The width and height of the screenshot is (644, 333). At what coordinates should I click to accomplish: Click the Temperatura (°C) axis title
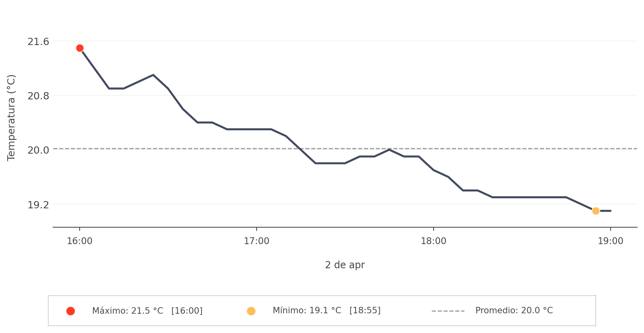click(11, 117)
